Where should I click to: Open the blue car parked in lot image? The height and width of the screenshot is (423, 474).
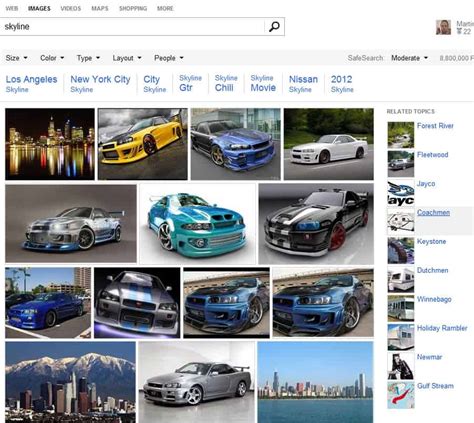pyautogui.click(x=48, y=303)
